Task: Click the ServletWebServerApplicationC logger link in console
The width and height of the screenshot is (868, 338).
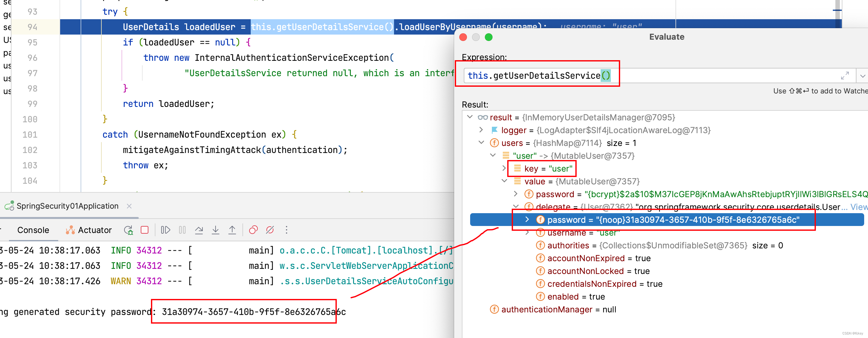Action: pyautogui.click(x=367, y=266)
